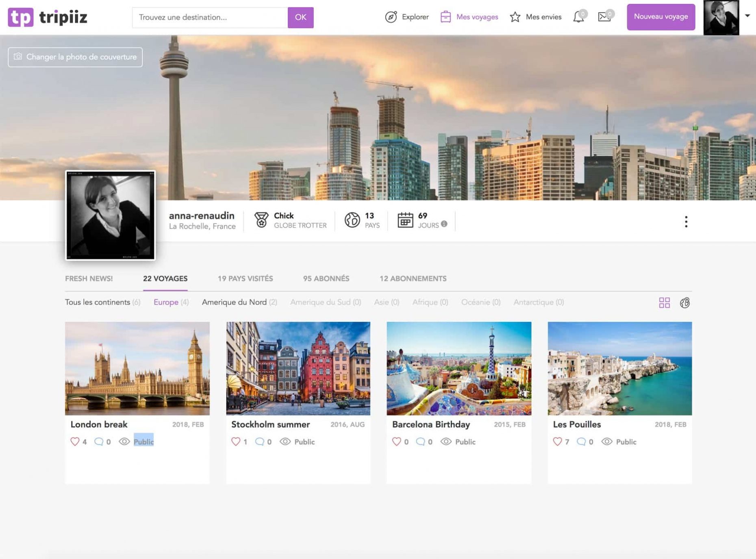Filter trips by Océanie
The width and height of the screenshot is (756, 559).
pyautogui.click(x=481, y=302)
